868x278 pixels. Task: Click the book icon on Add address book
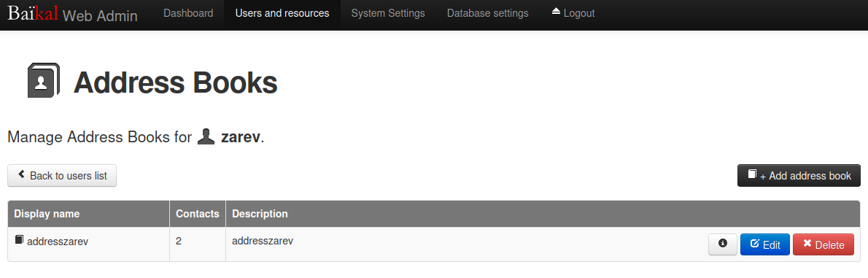[752, 174]
